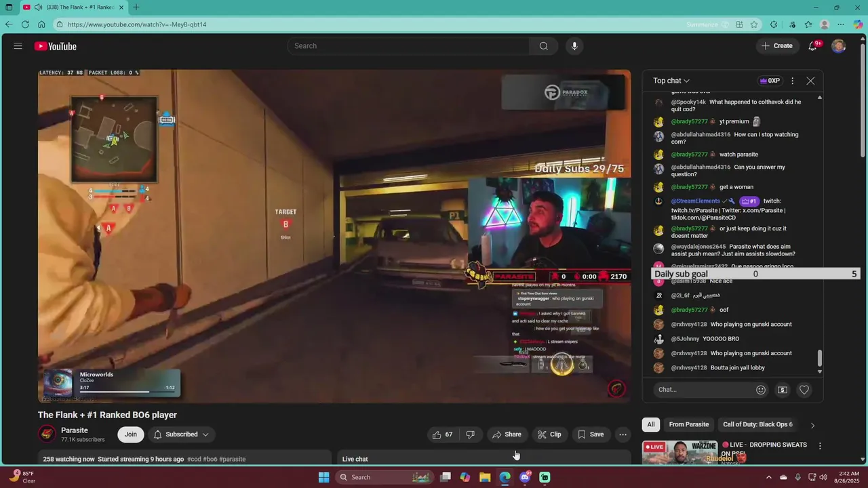This screenshot has width=868, height=488.
Task: Open the chat emoji picker
Action: tap(761, 390)
